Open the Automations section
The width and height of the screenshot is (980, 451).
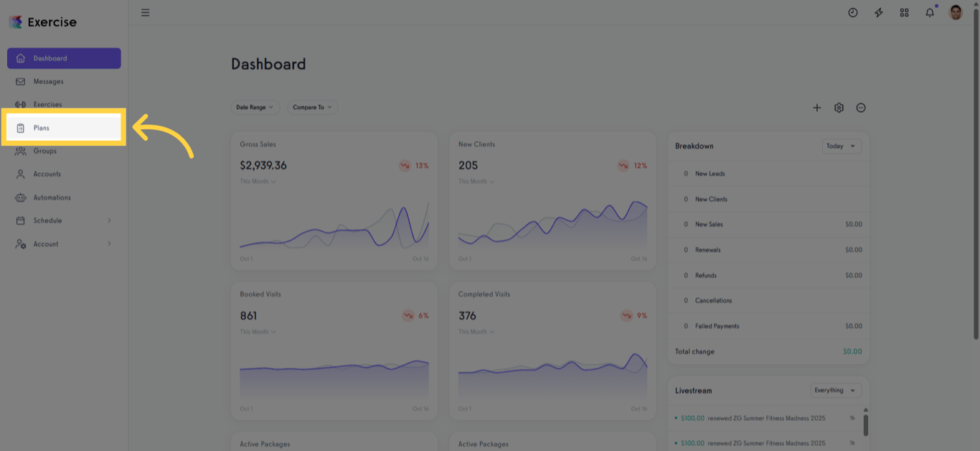click(52, 197)
